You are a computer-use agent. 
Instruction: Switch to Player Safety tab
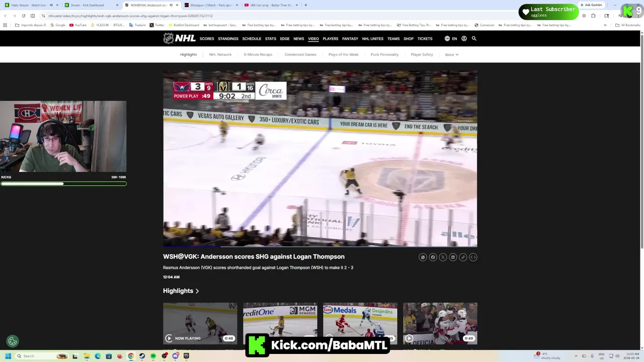pyautogui.click(x=422, y=54)
